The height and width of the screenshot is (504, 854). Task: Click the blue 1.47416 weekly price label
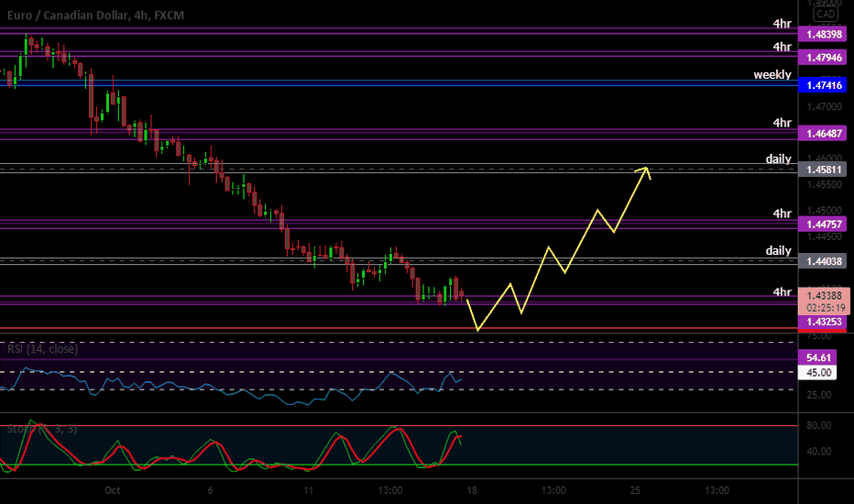coord(823,85)
